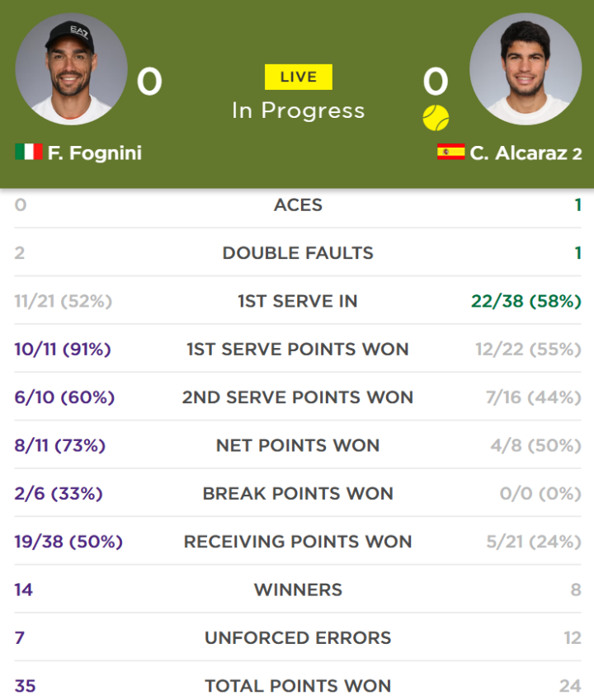Click the Italian flag icon
This screenshot has height=700, width=594.
(x=29, y=152)
